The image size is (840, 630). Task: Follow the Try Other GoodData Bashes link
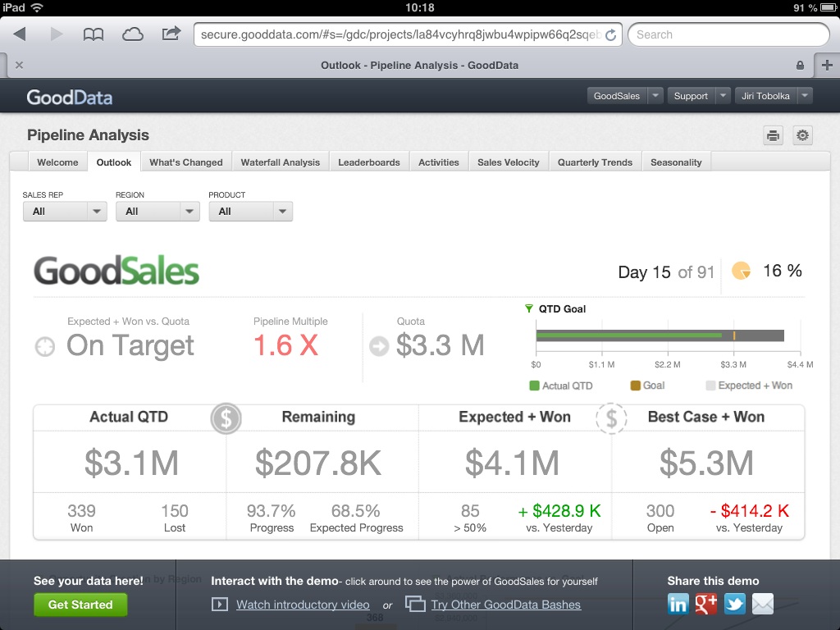click(x=505, y=605)
